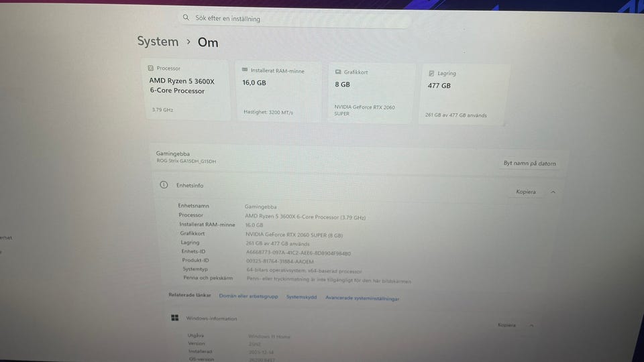Copy Windows information with lower Kopiera button
644x362 pixels.
click(x=506, y=325)
